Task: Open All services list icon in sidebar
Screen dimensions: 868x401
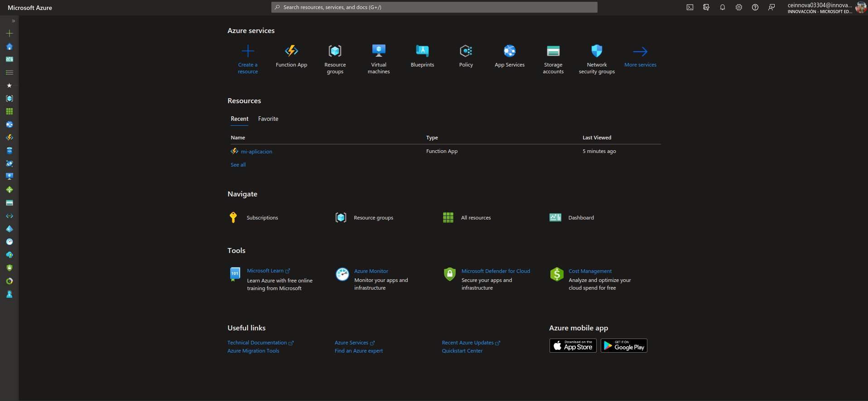Action: click(9, 72)
